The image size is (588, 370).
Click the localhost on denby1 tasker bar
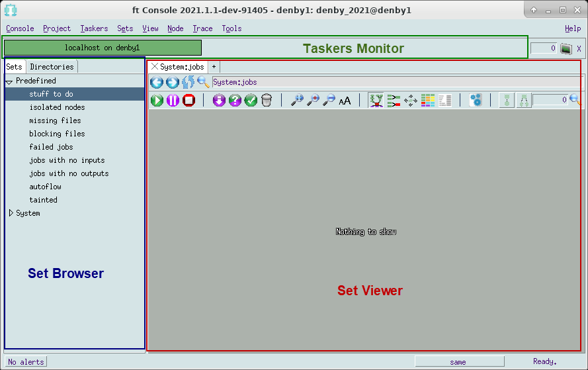click(103, 48)
